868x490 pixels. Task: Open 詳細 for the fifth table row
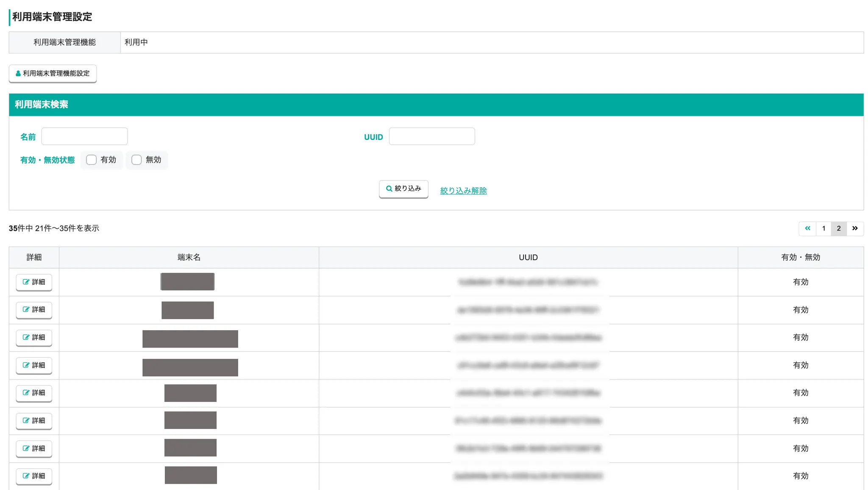coord(34,393)
